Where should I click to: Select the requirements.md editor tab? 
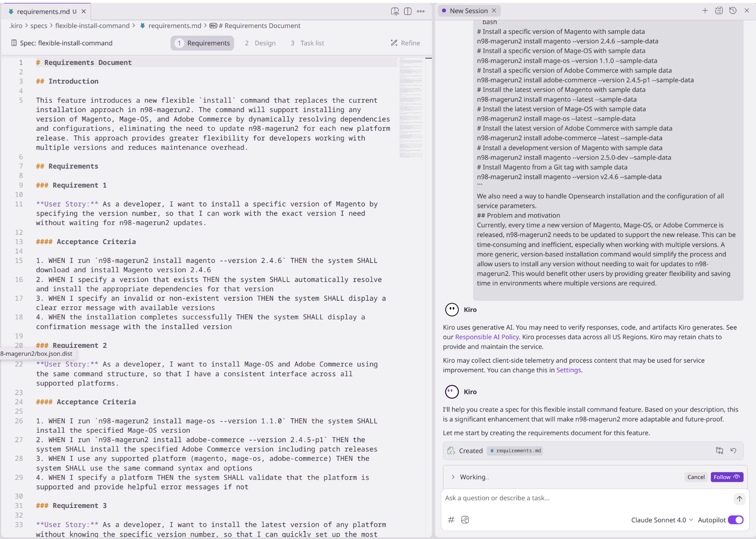coord(43,12)
